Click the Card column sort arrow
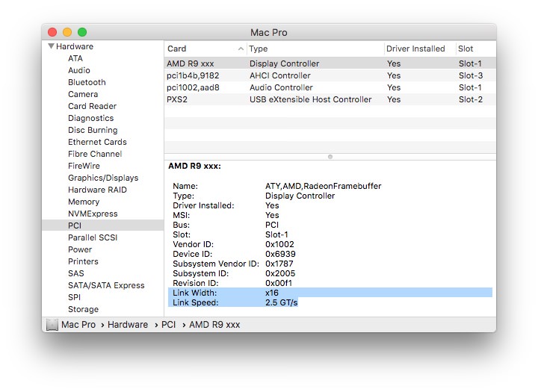Image resolution: width=538 pixels, height=392 pixels. tap(241, 49)
